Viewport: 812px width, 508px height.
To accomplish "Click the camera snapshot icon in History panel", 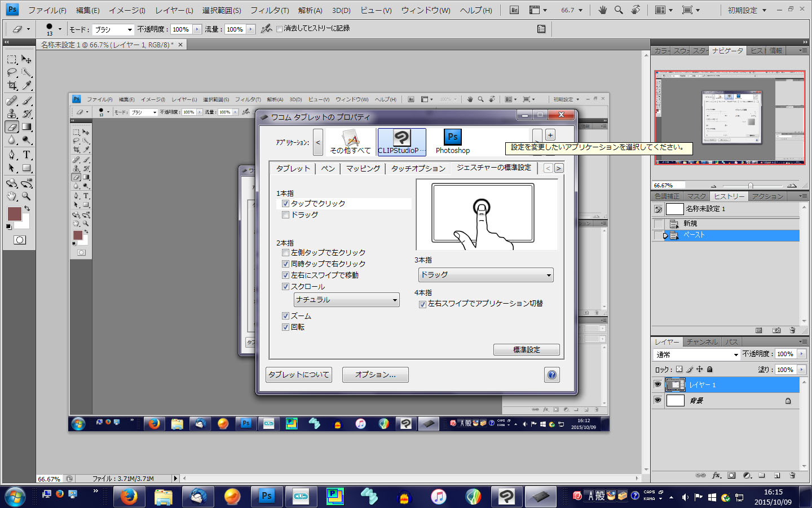I will point(776,330).
